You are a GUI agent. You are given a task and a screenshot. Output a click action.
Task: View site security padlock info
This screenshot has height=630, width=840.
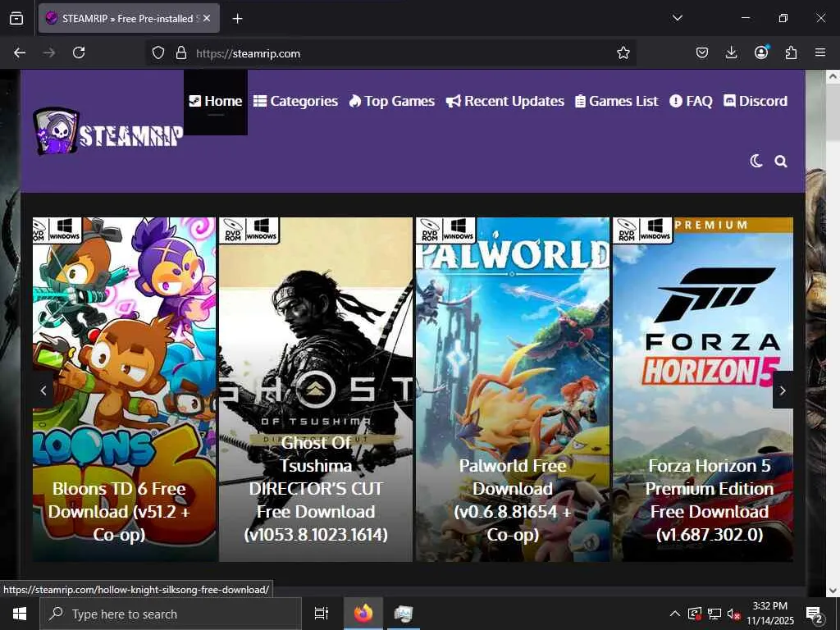(181, 52)
